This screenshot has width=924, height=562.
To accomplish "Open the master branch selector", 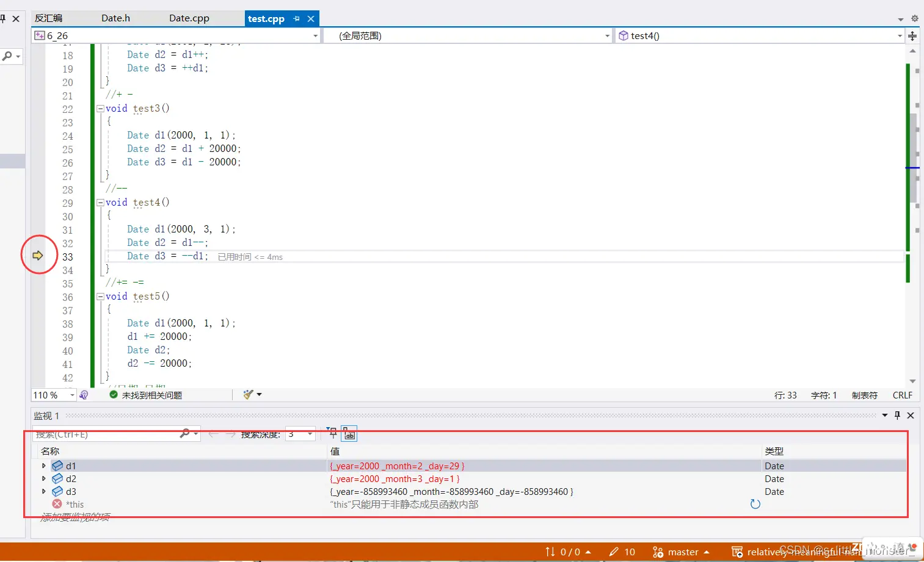I will [x=681, y=552].
